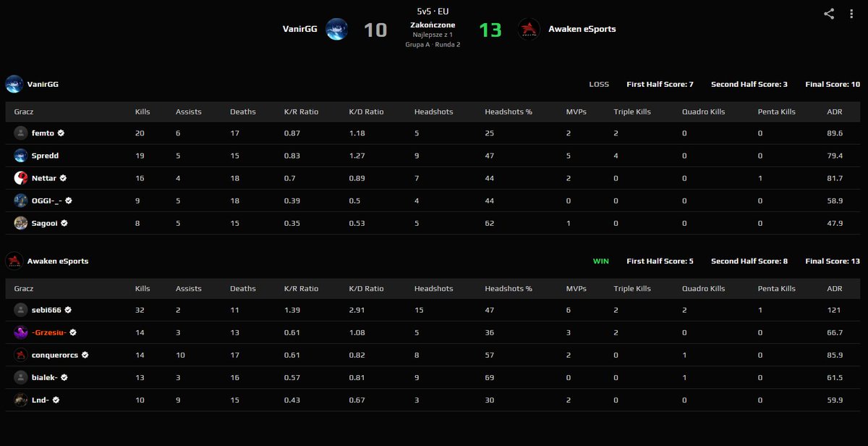Open the three-dot more options menu

click(x=852, y=13)
